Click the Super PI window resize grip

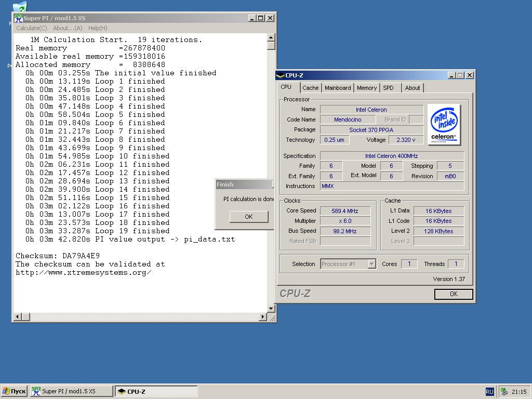tap(272, 317)
